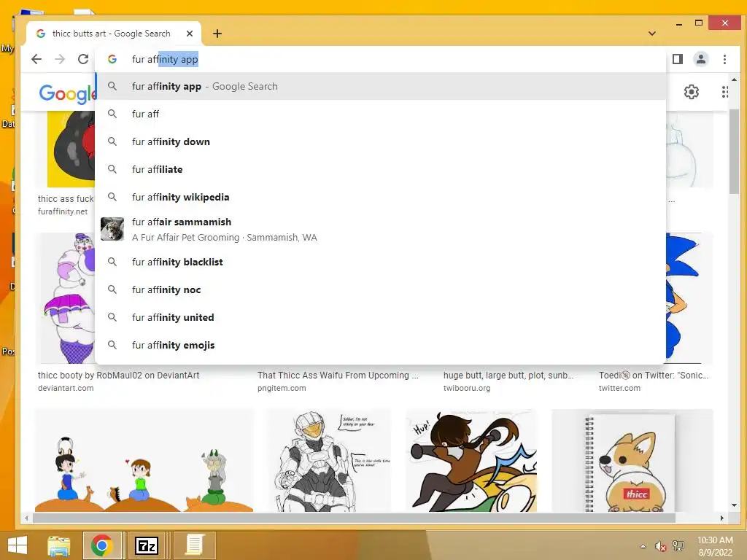Select the 'thicc butts art - Google Search' tab
The height and width of the screenshot is (560, 747).
point(111,34)
